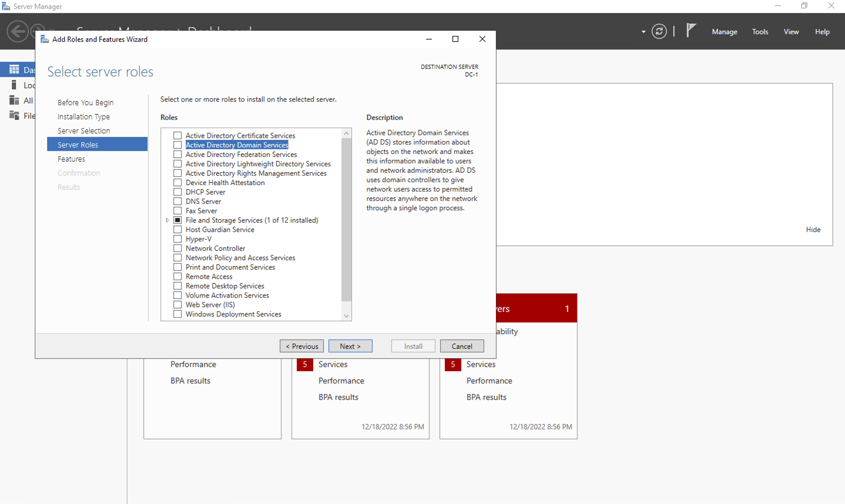845x504 pixels.
Task: Open File and Storage Services sidebar icon
Action: [14, 115]
